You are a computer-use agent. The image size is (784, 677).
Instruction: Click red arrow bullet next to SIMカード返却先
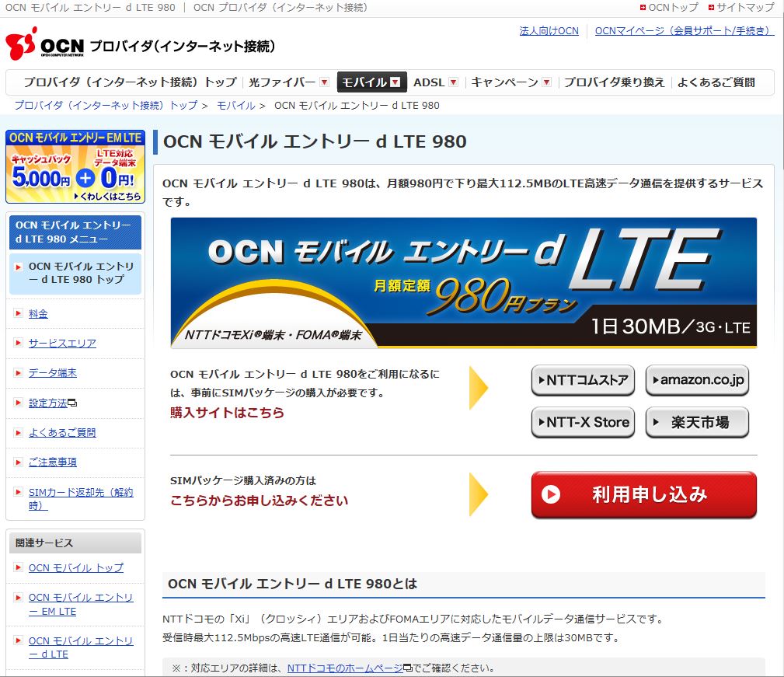point(19,492)
